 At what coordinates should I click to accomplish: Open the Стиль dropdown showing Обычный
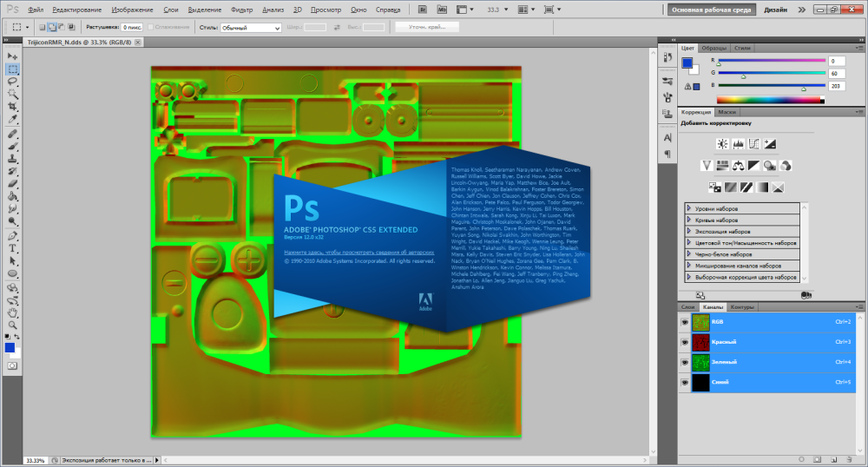tap(251, 28)
